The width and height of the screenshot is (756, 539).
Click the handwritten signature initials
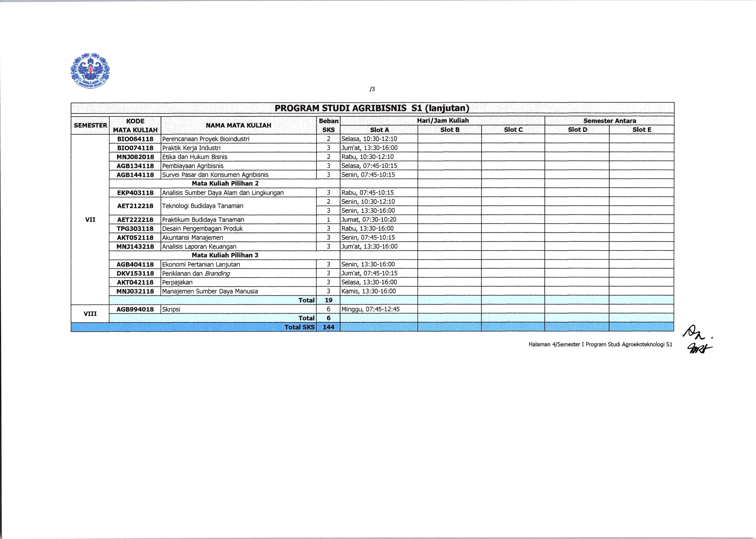698,339
